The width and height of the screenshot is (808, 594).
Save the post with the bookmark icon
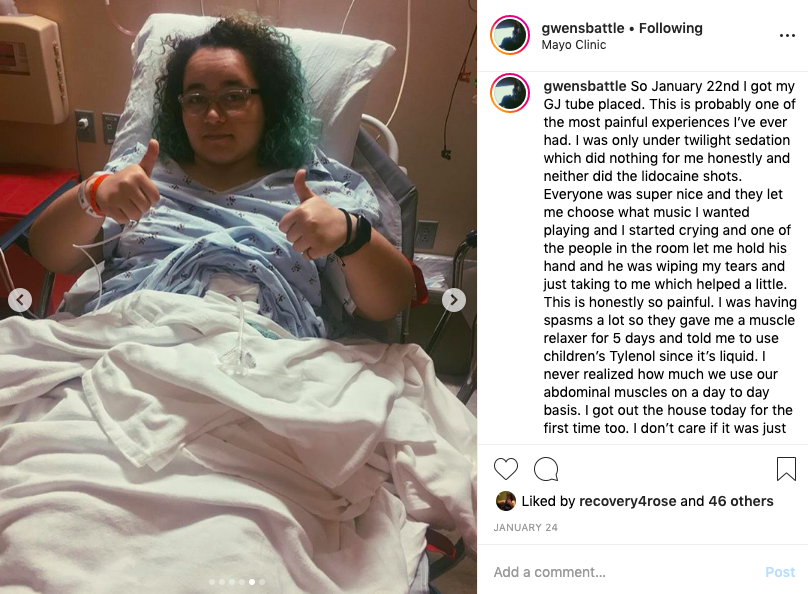(786, 469)
